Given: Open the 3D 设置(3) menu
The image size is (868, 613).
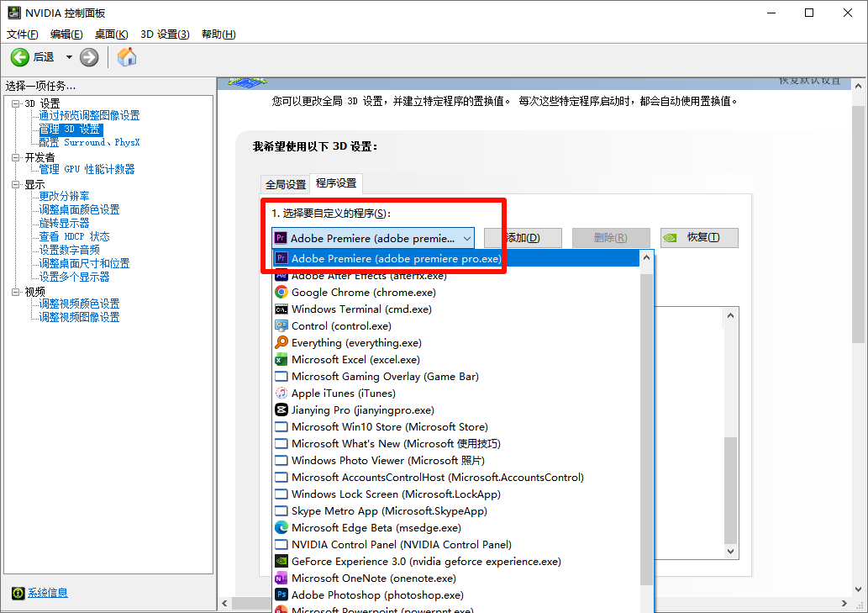Looking at the screenshot, I should [x=165, y=34].
